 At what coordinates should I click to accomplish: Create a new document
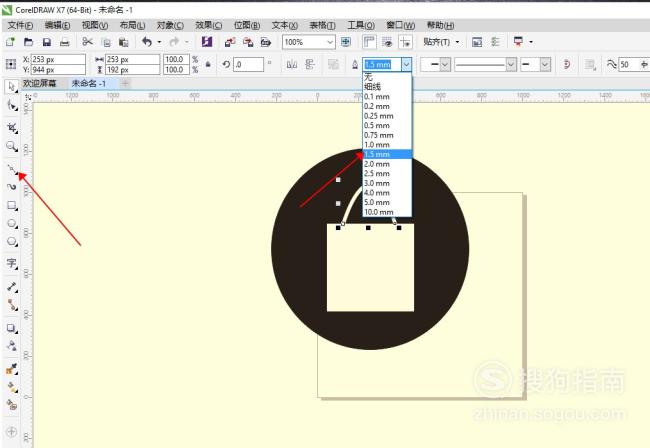(x=10, y=42)
